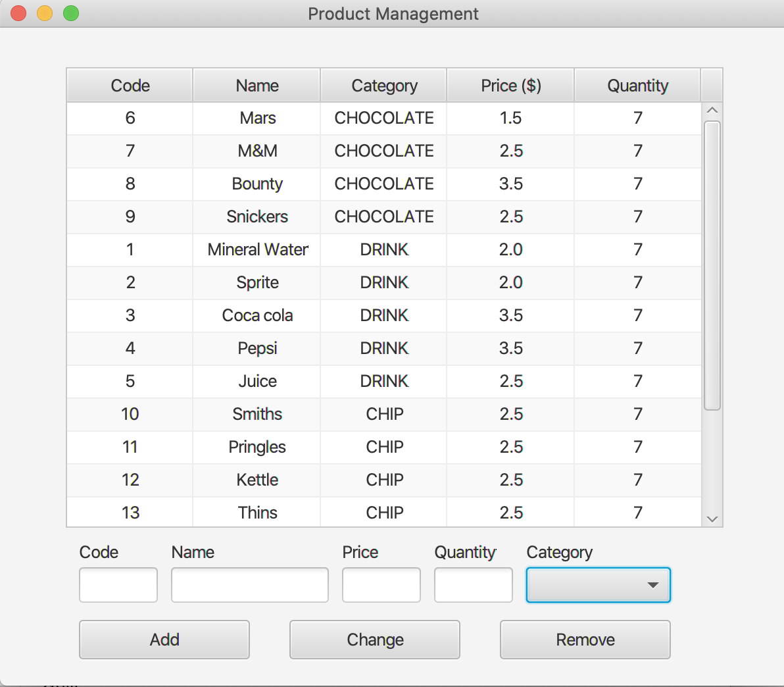Viewport: 784px width, 687px height.
Task: Select the Juice name cell
Action: tap(257, 381)
